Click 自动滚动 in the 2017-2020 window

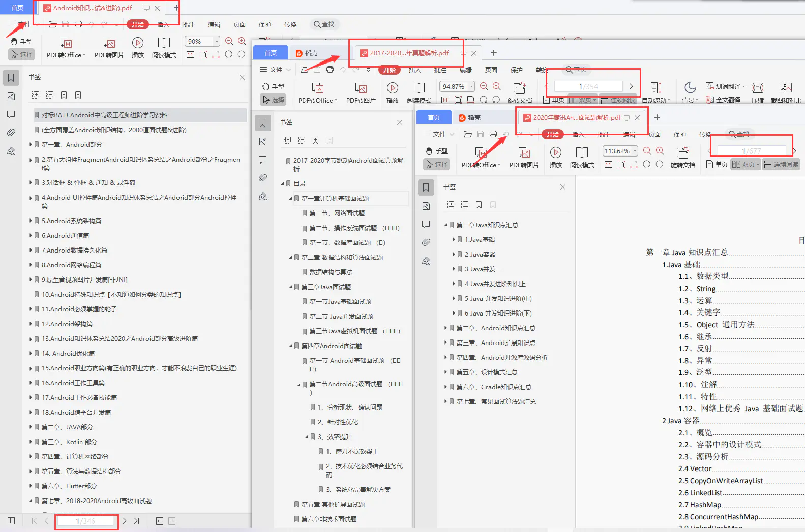[656, 93]
